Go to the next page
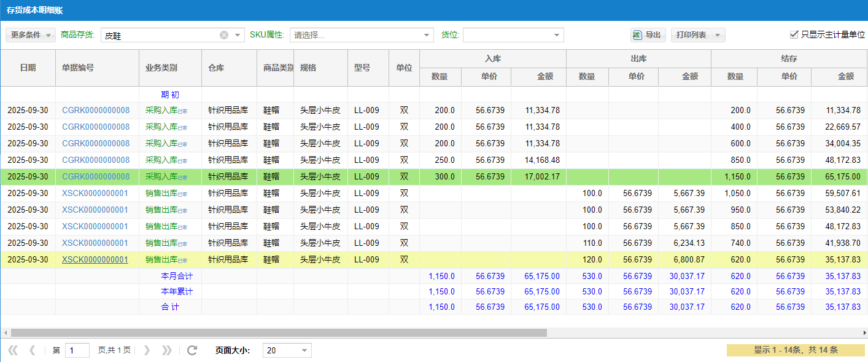This screenshot has width=868, height=362. click(x=147, y=350)
